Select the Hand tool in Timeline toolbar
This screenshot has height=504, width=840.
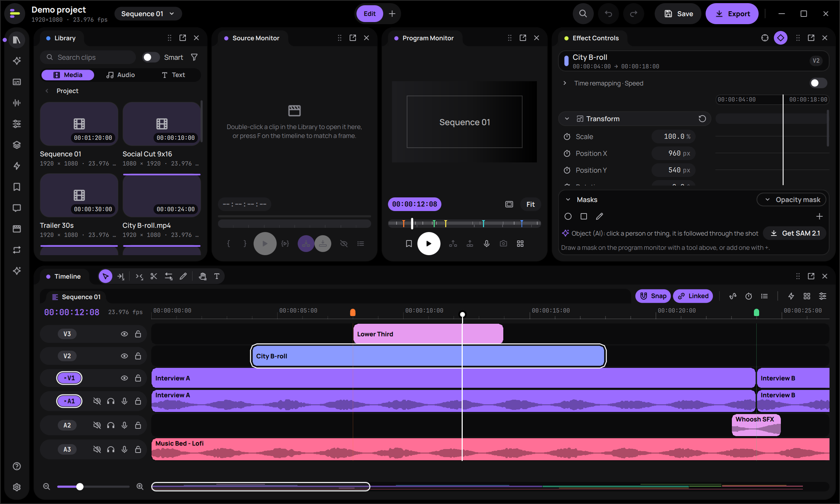[202, 276]
